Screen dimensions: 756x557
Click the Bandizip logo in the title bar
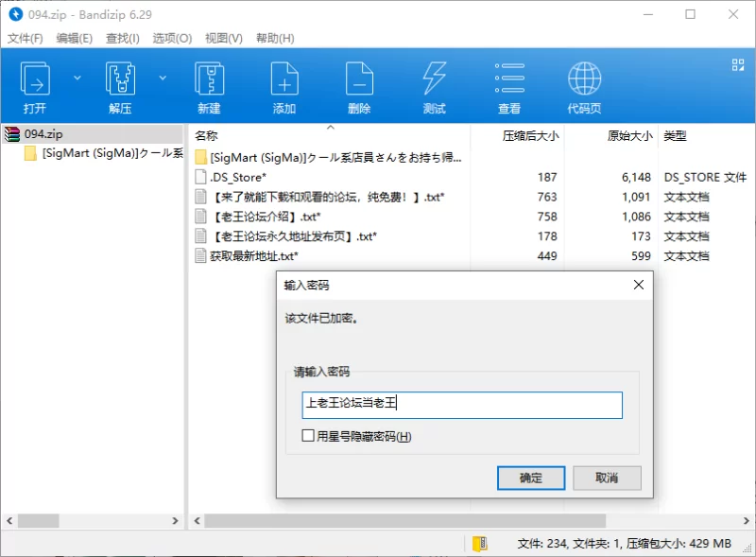coord(16,14)
